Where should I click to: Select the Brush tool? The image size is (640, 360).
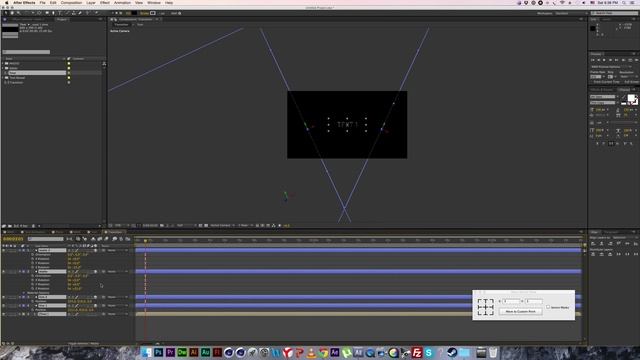pos(67,13)
